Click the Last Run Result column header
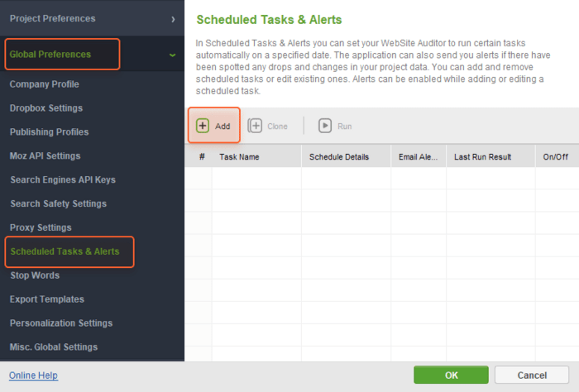This screenshot has width=579, height=392. (483, 156)
